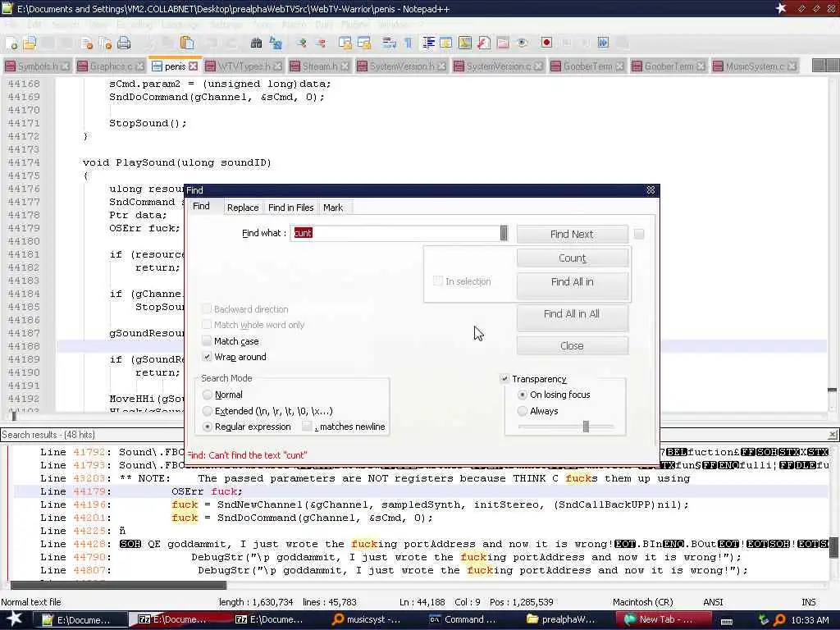
Task: Click the Open file toolbar icon
Action: [x=30, y=43]
